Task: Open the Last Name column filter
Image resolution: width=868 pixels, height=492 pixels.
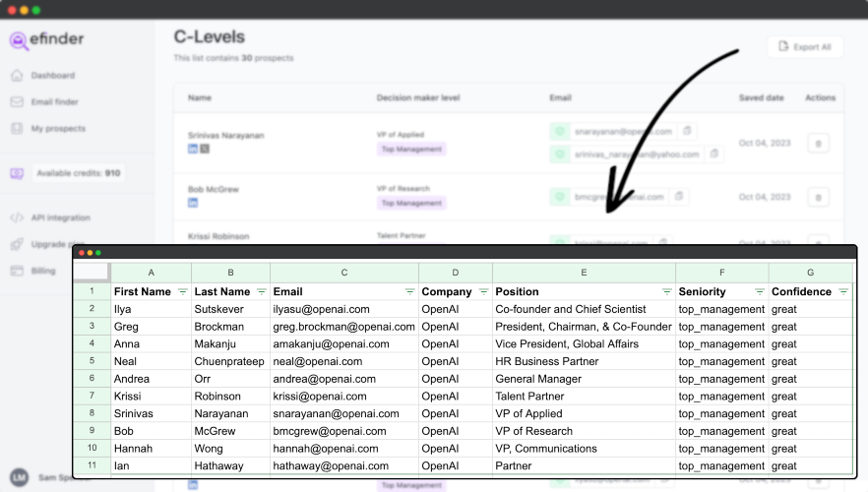Action: (262, 291)
